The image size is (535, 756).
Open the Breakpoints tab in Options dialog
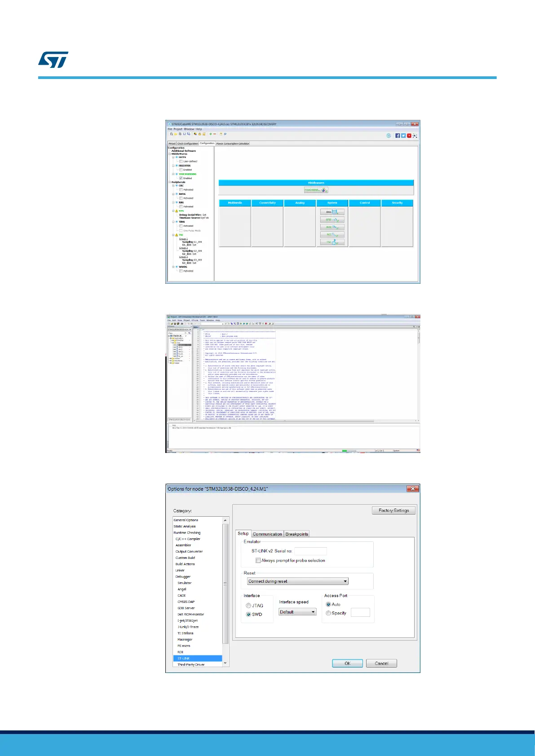pyautogui.click(x=297, y=534)
